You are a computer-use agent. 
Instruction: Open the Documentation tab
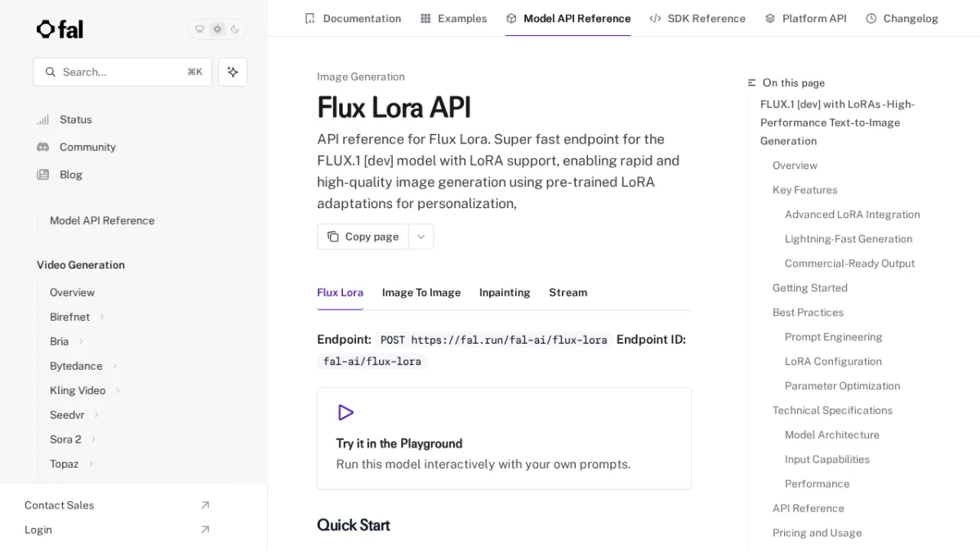click(353, 18)
